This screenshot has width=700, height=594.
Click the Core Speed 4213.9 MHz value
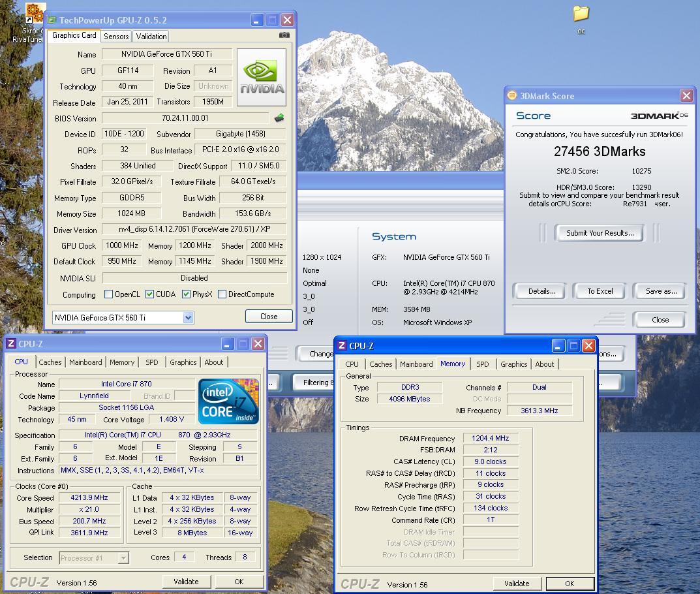click(x=89, y=497)
